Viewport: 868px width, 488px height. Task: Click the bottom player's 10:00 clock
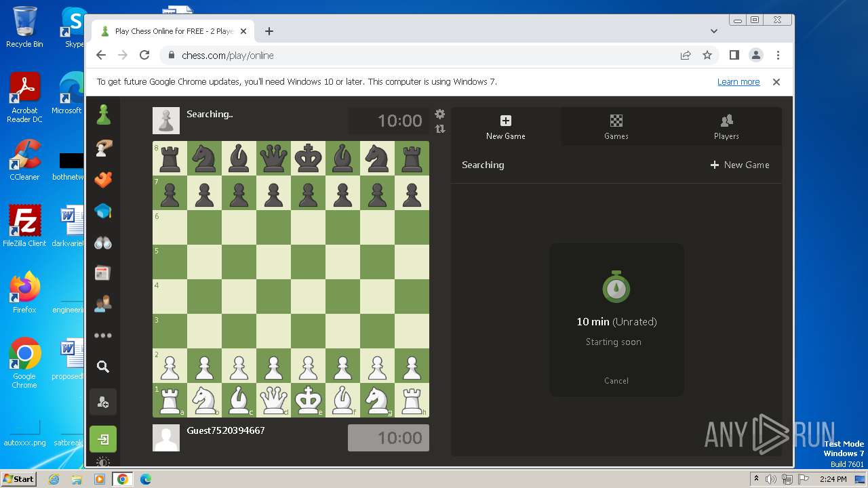pyautogui.click(x=389, y=438)
